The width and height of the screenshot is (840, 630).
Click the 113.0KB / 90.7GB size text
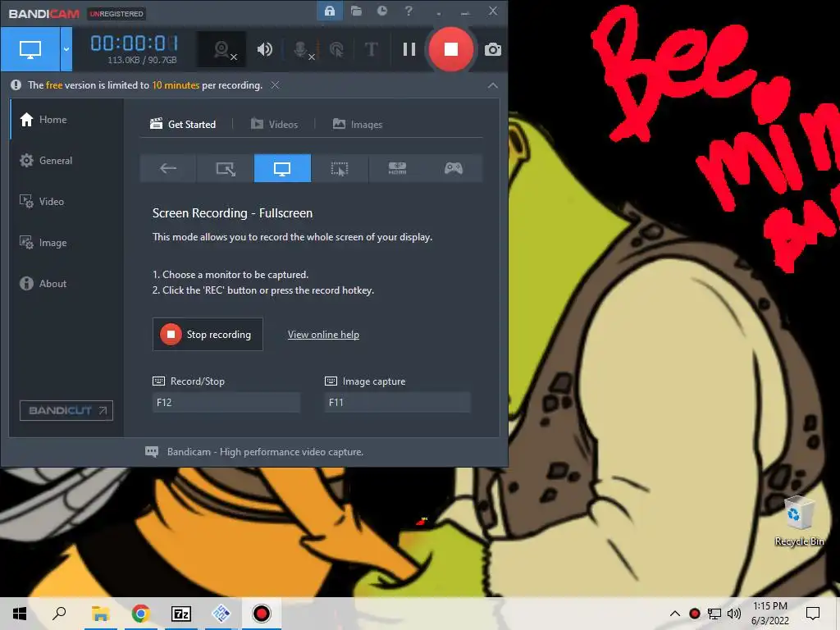[x=142, y=60]
